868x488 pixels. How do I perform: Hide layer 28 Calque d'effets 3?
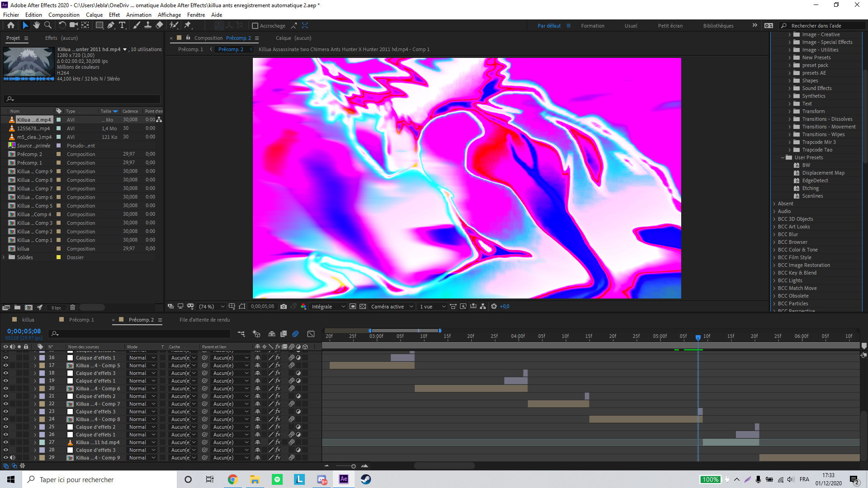pos(6,450)
